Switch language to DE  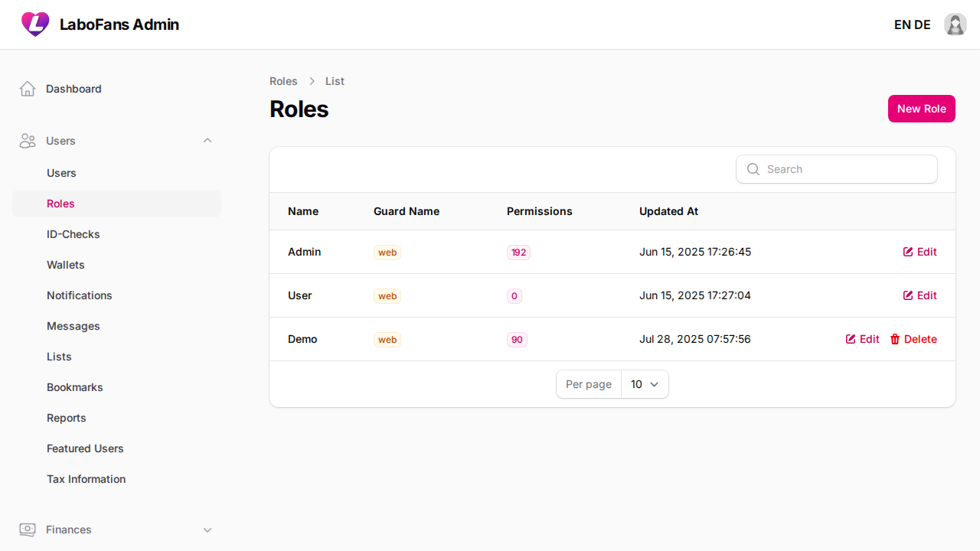923,24
